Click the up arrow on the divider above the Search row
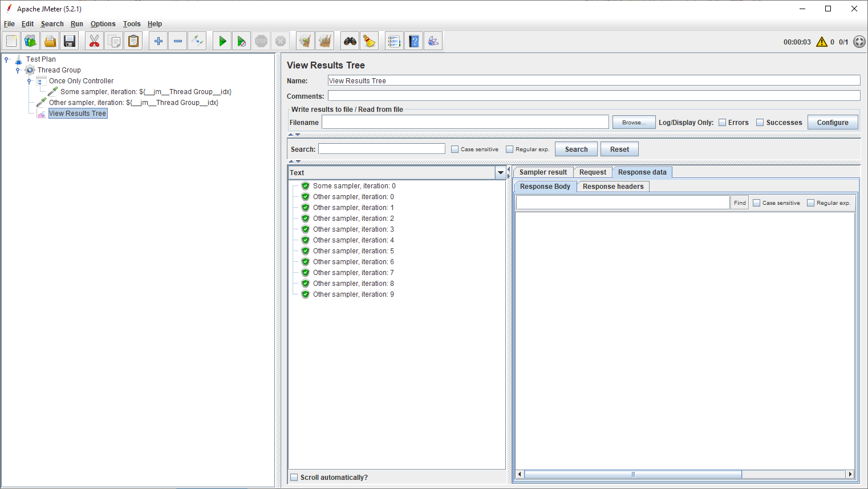868x489 pixels. [x=291, y=135]
